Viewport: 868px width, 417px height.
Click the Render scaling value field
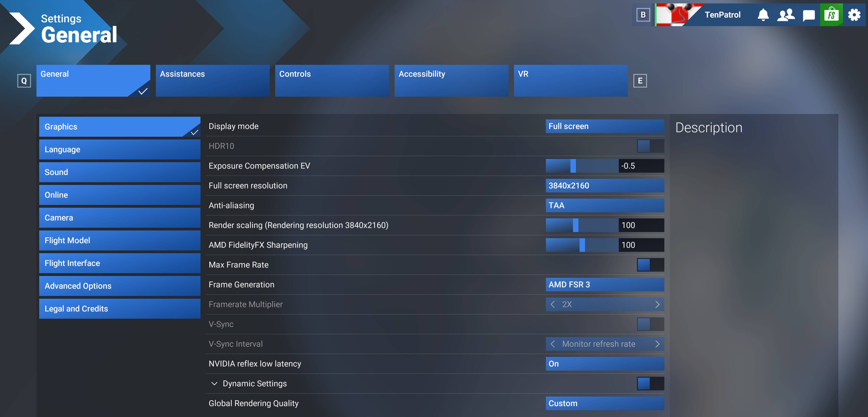(x=641, y=225)
